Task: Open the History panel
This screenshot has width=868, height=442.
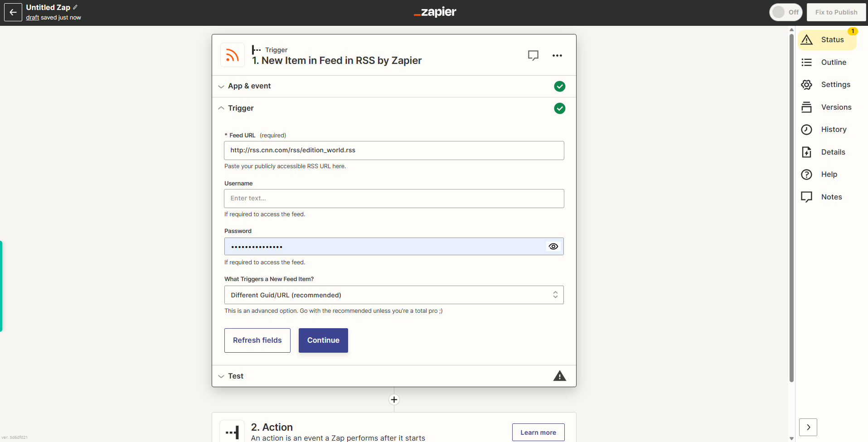Action: pyautogui.click(x=827, y=130)
